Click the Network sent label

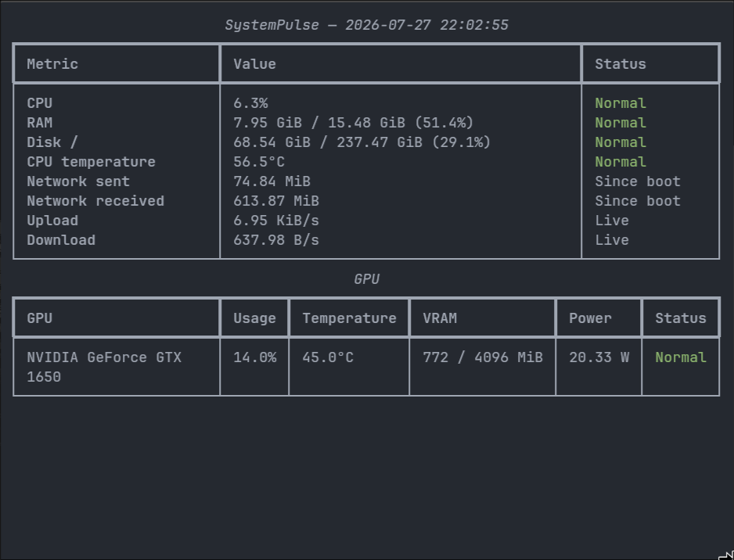tap(78, 181)
